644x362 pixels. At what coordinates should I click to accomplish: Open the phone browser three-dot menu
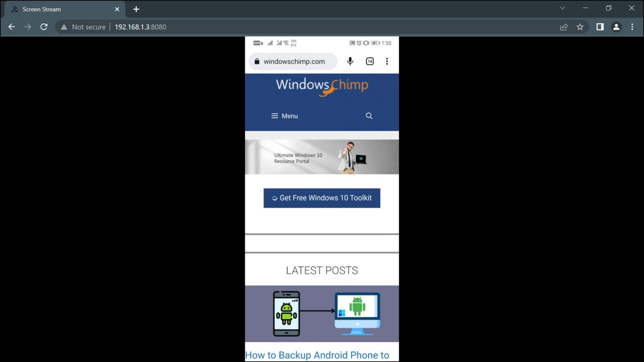point(387,61)
